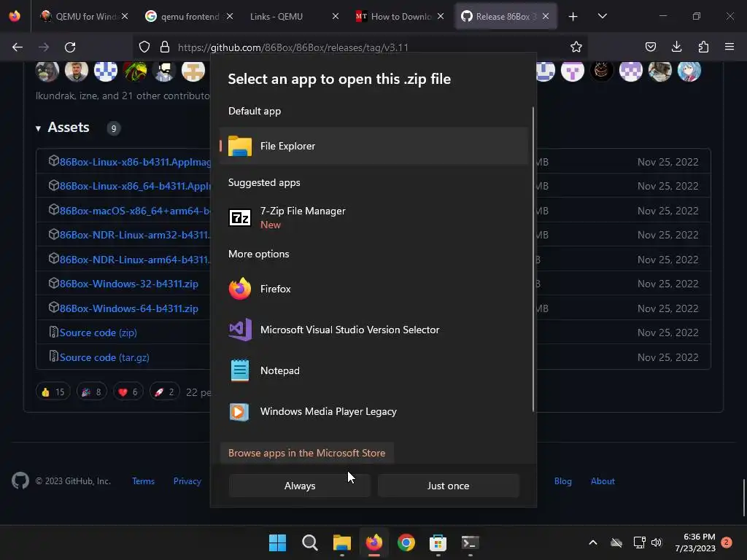747x560 pixels.
Task: Open the list all tabs dropdown
Action: pos(602,17)
